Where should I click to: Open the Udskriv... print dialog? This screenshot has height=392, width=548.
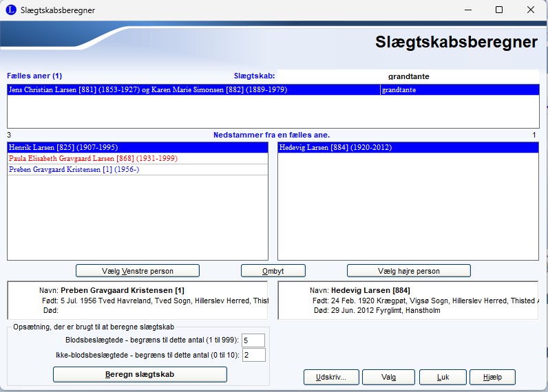point(332,377)
